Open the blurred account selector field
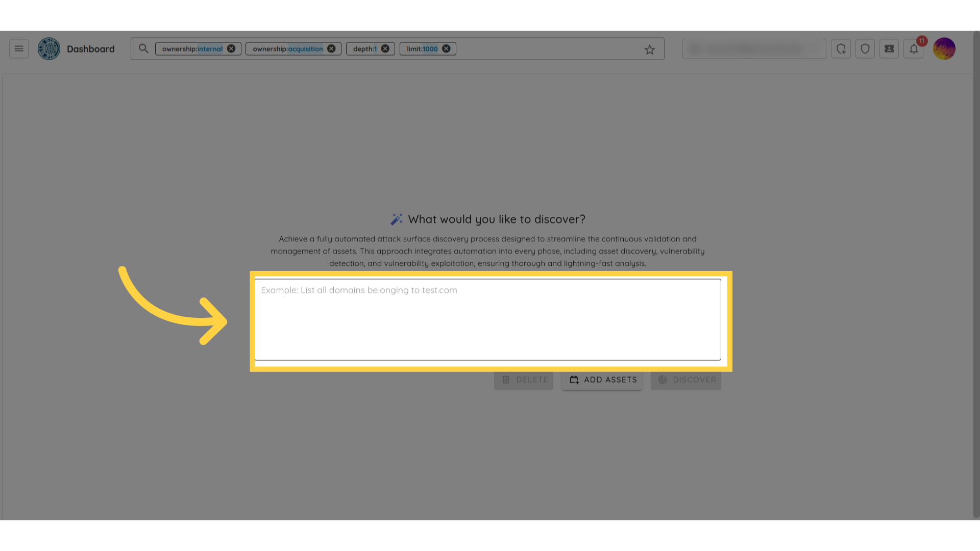Screen dimensions: 980x551 pyautogui.click(x=754, y=49)
